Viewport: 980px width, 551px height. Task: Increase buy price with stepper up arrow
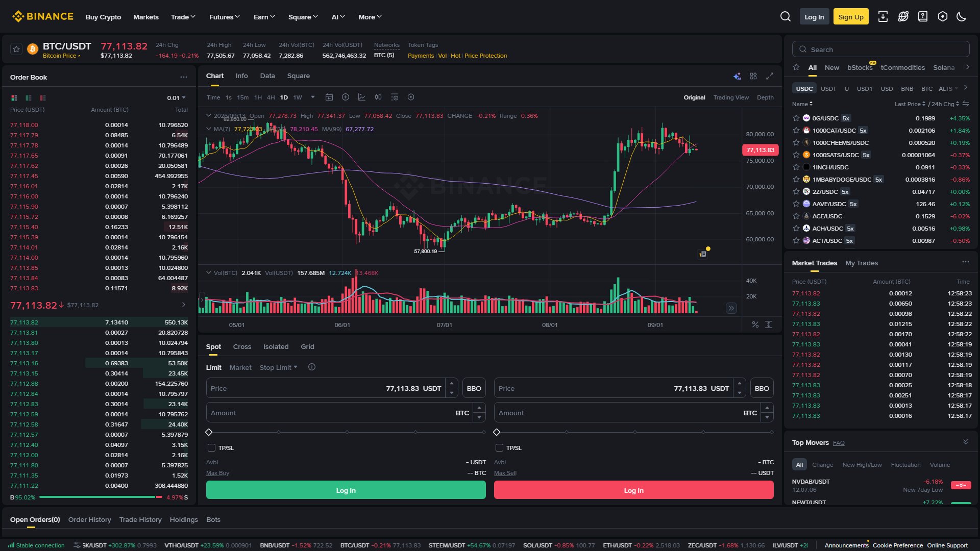coord(452,383)
